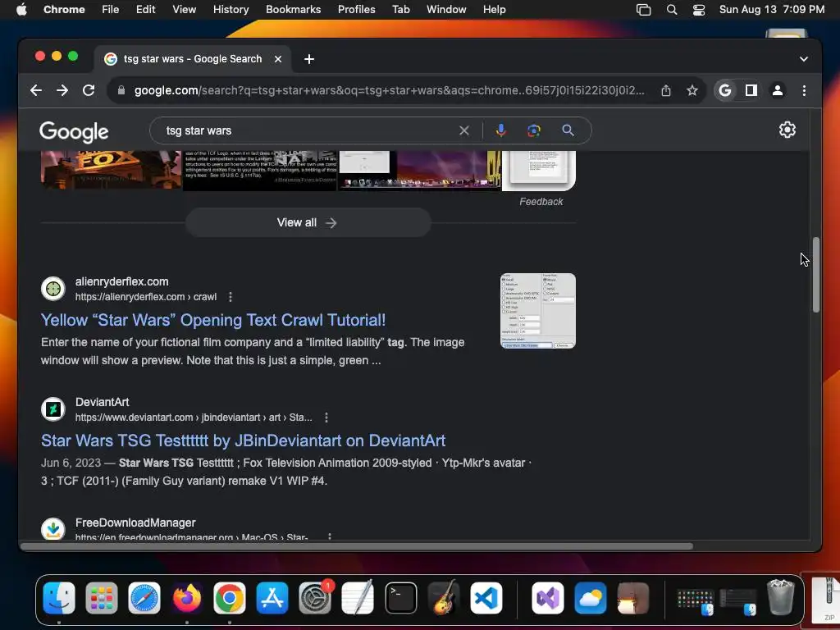Clear the search box text

tap(464, 130)
